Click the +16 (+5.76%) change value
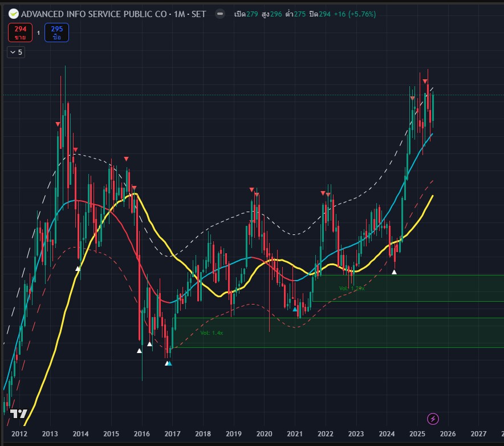Screen dimensions: 504x446 (355, 14)
